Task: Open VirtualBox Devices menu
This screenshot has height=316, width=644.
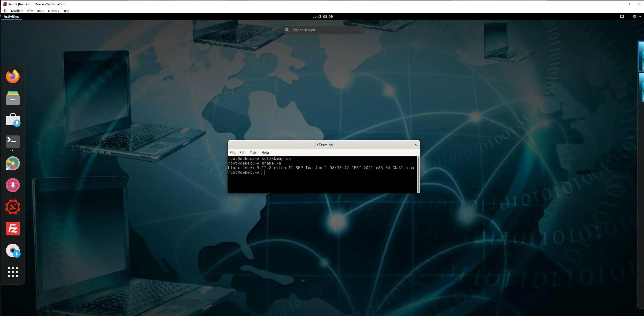Action: [53, 11]
